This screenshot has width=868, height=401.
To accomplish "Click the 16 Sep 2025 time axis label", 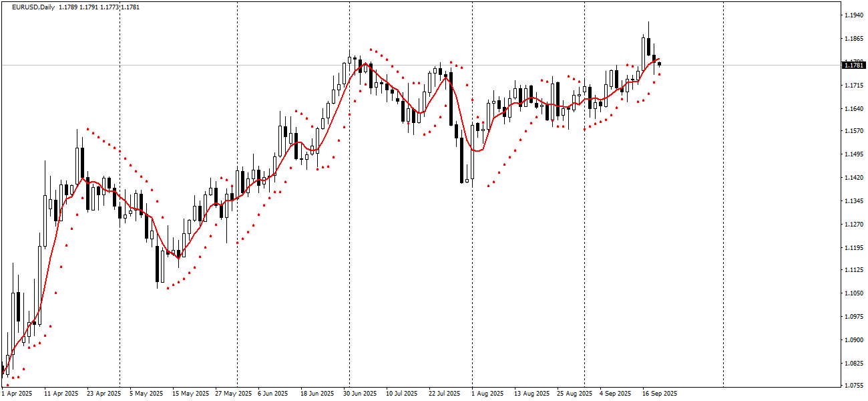I will [660, 394].
